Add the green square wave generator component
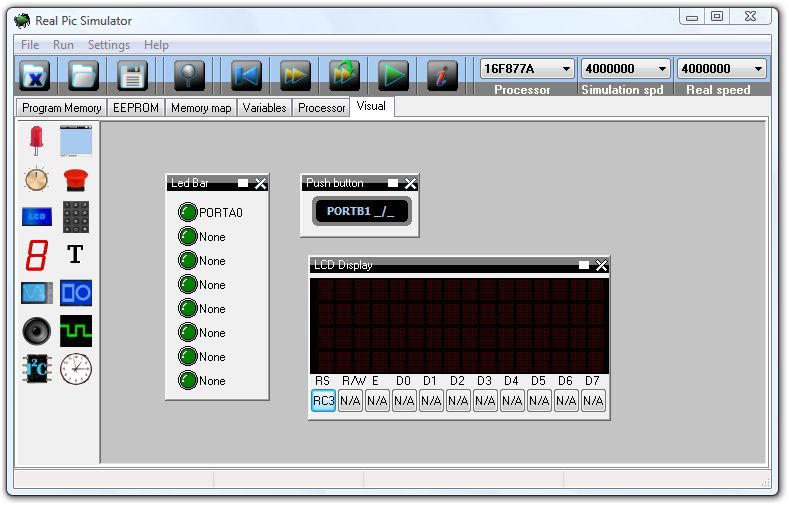 click(76, 331)
